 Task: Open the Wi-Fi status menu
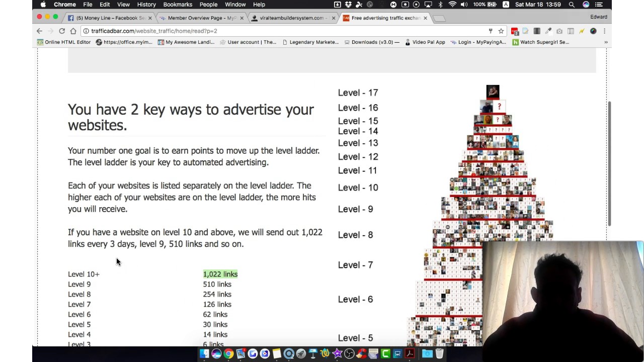click(x=452, y=5)
